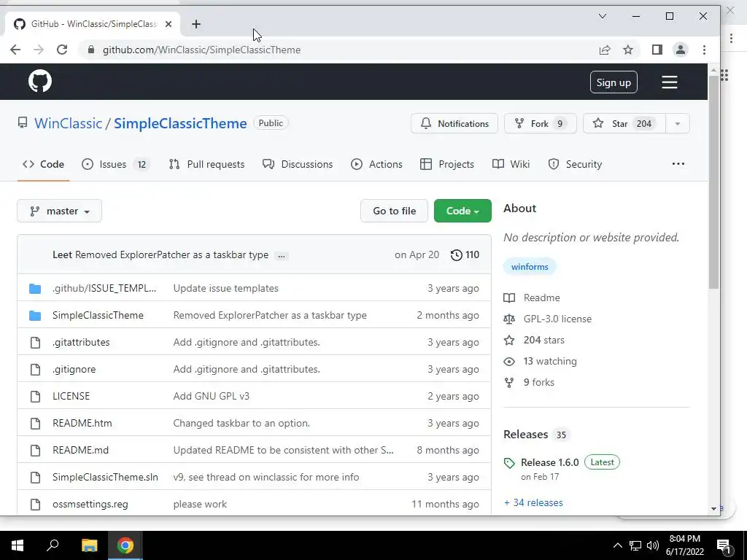
Task: Click the browser forward arrow
Action: [x=39, y=50]
